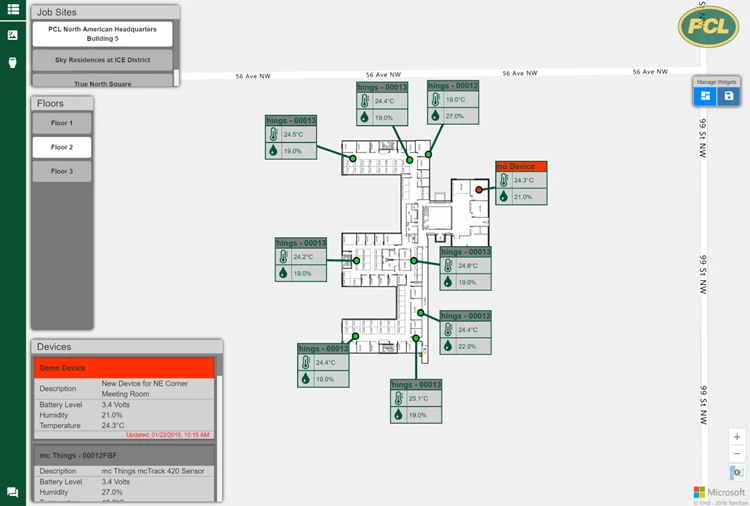Click thermometer icon in the mo Device widget

504,180
